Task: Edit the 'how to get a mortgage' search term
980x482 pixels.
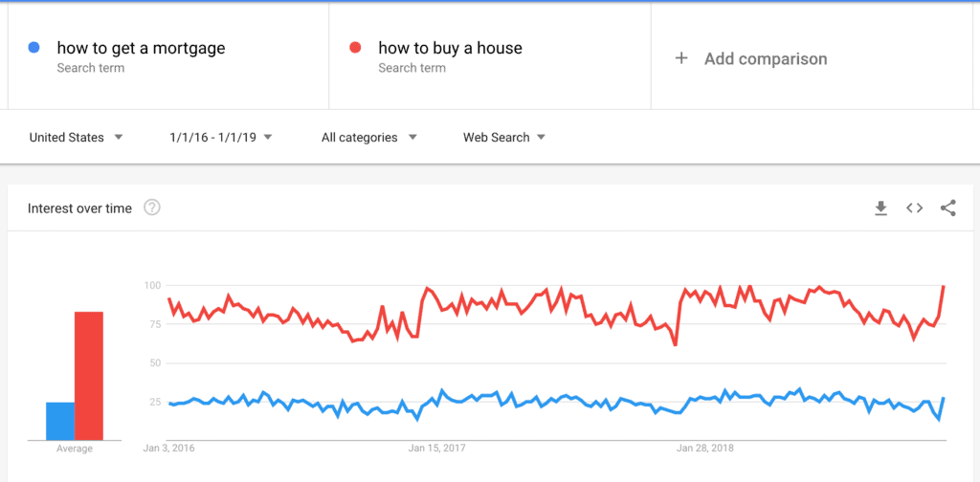Action: coord(142,48)
